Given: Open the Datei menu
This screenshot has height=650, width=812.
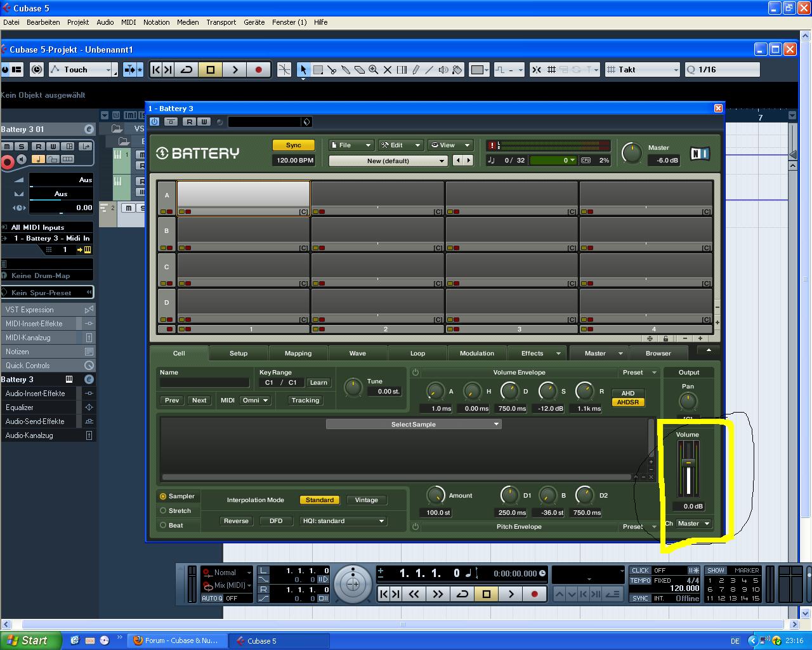Looking at the screenshot, I should pyautogui.click(x=11, y=22).
